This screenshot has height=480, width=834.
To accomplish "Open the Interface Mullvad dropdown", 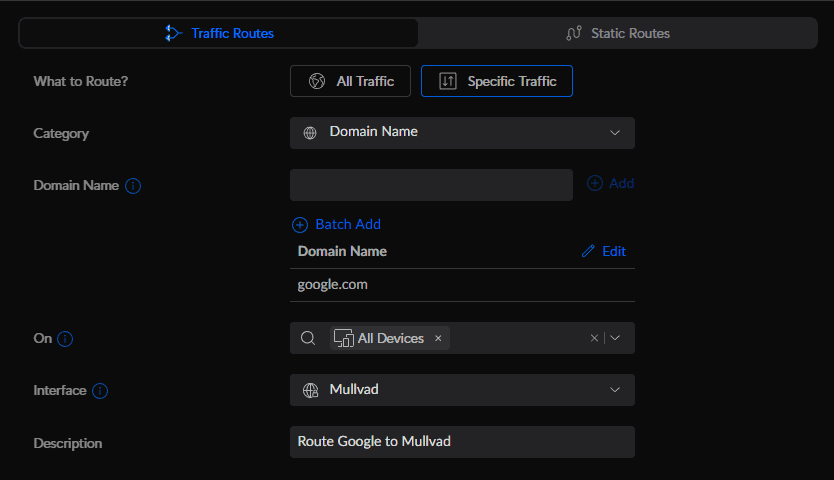I will [462, 390].
